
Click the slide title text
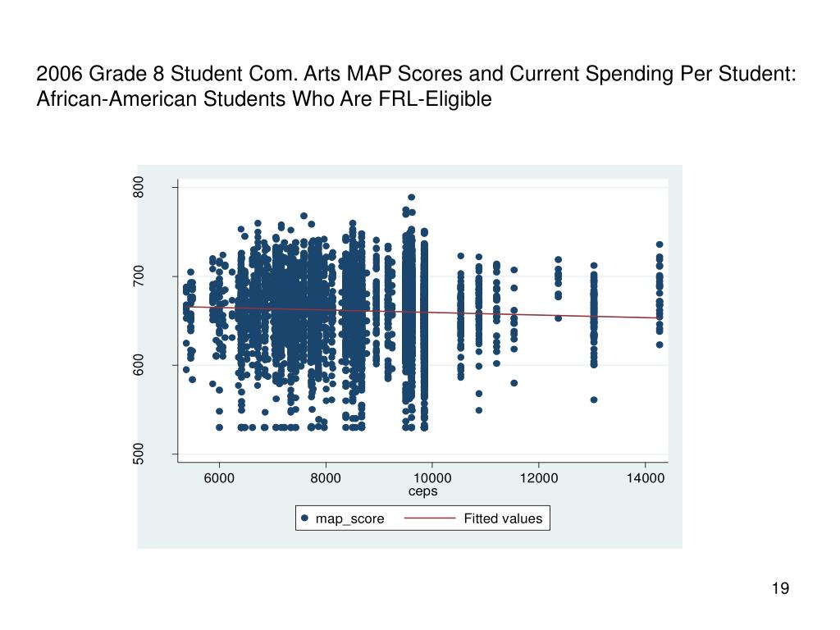[416, 86]
